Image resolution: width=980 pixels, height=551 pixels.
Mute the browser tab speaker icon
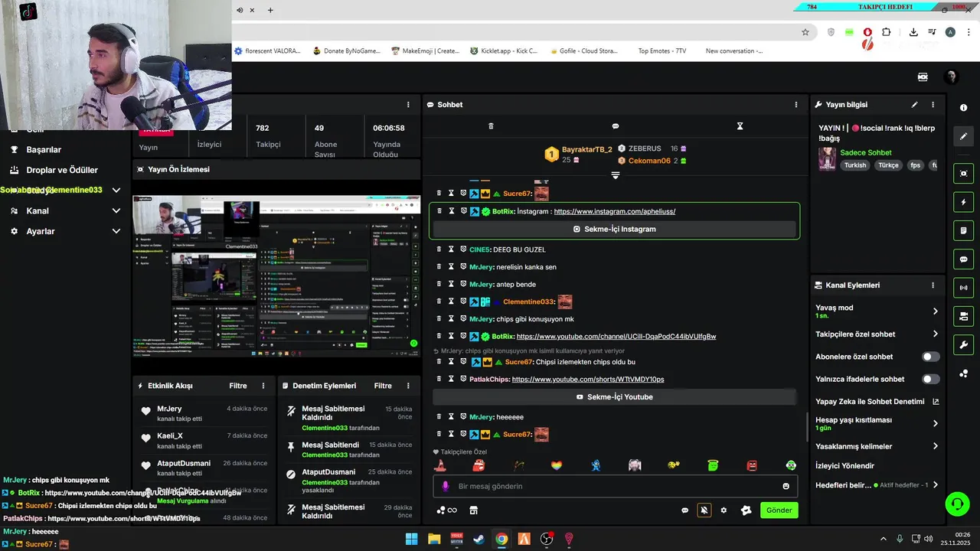240,10
